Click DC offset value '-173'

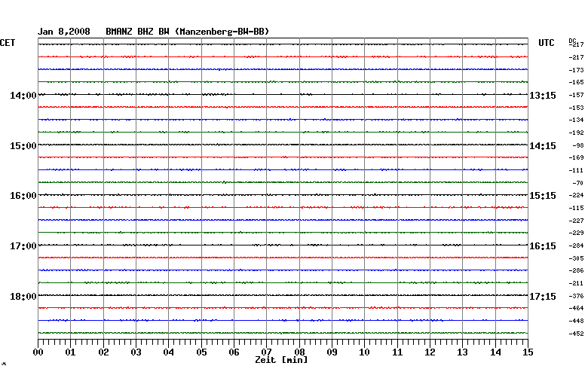pos(577,70)
